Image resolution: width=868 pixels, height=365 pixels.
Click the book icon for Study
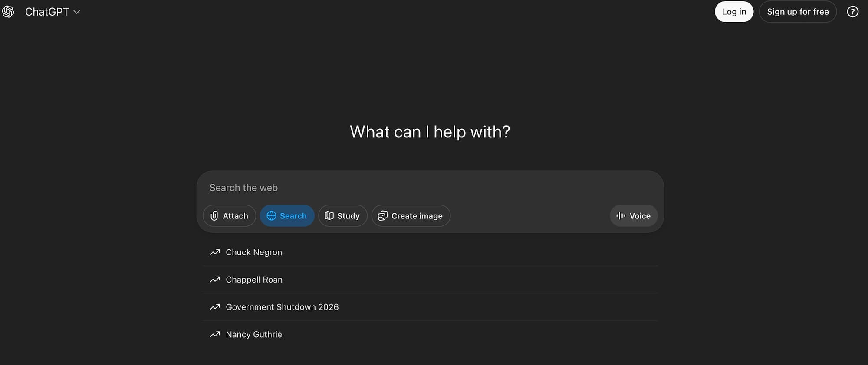pos(329,216)
